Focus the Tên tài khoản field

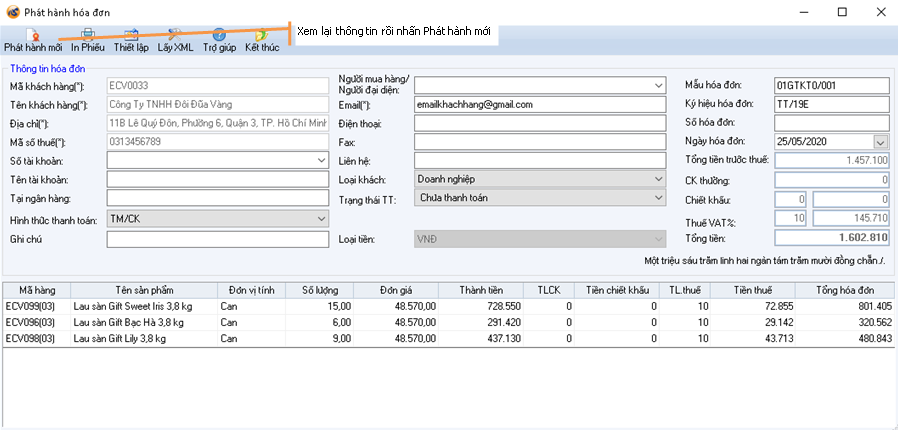218,180
